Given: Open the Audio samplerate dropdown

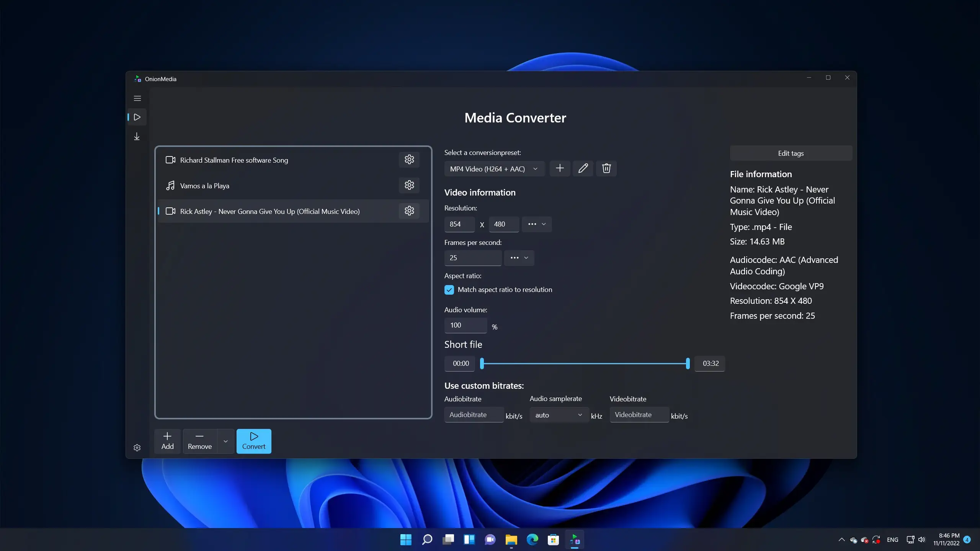Looking at the screenshot, I should click(x=559, y=415).
